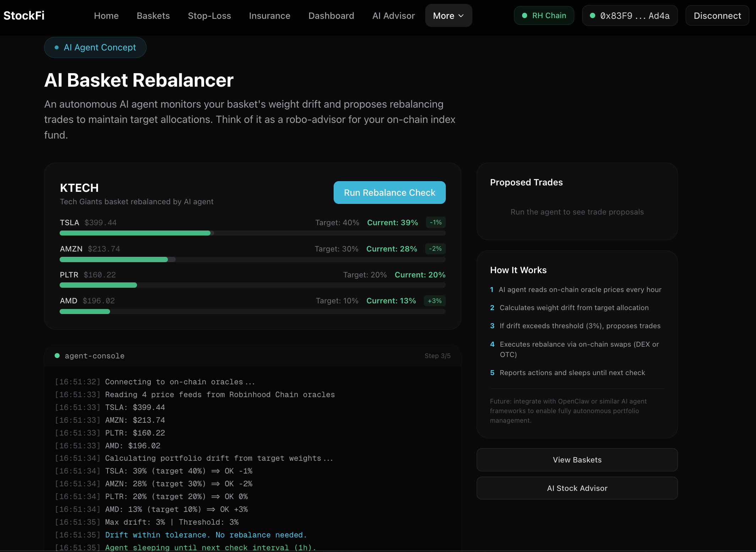Click the AMD +3% drift badge
The image size is (756, 552).
tap(434, 301)
